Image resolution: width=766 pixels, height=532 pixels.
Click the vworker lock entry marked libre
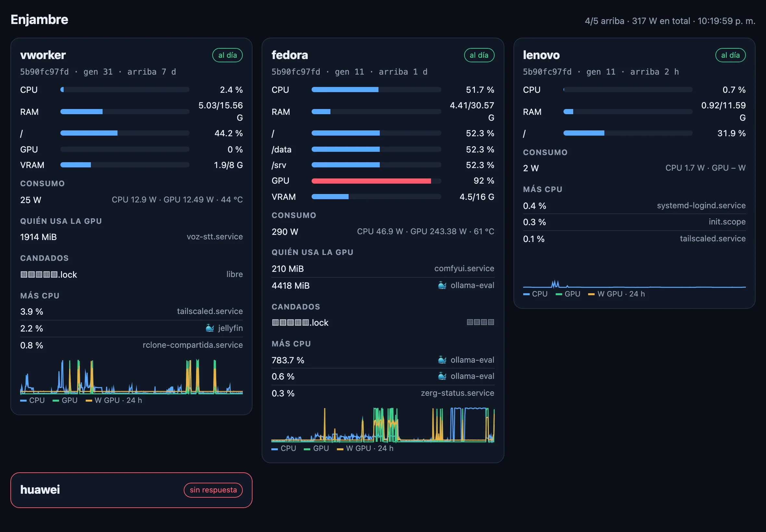(x=131, y=274)
